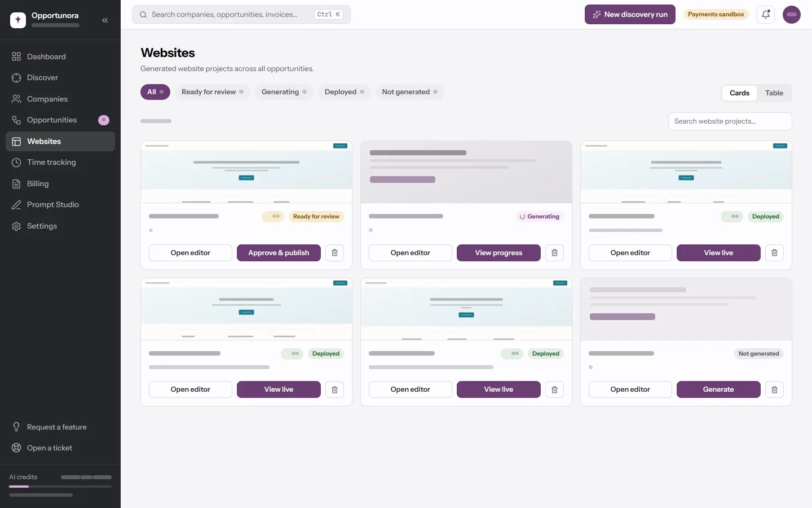Click Request a feature
This screenshot has width=812, height=508.
[60, 427]
